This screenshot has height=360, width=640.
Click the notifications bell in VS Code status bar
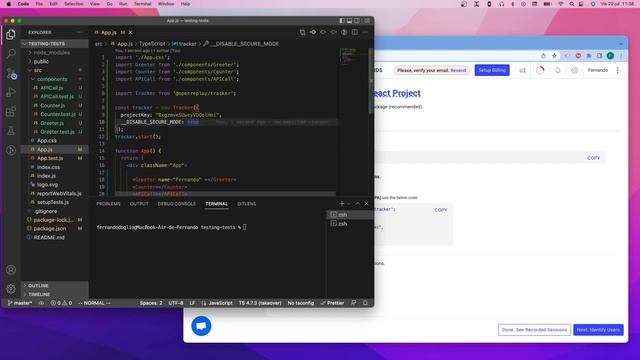coord(365,303)
